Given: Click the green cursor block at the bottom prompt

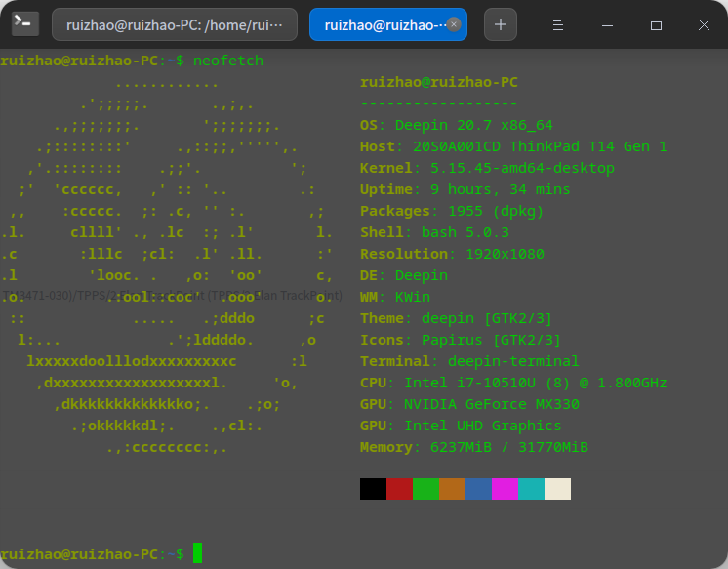Looking at the screenshot, I should pos(197,553).
